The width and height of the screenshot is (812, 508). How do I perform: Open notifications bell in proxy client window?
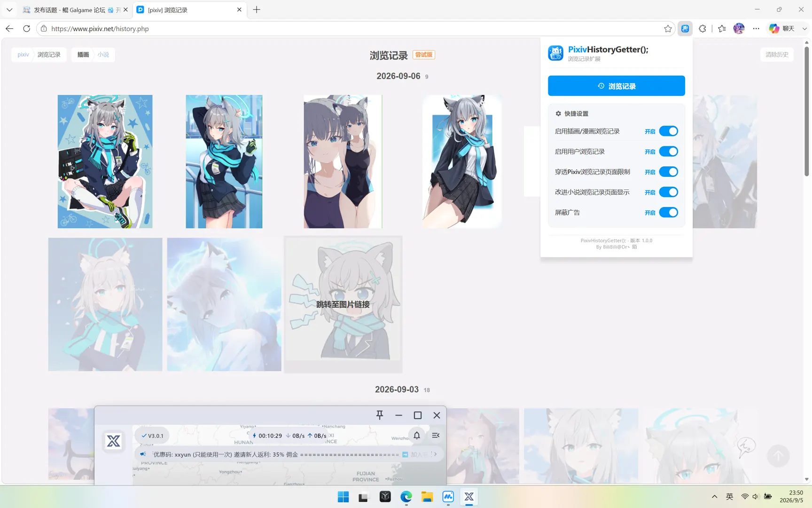pos(417,436)
